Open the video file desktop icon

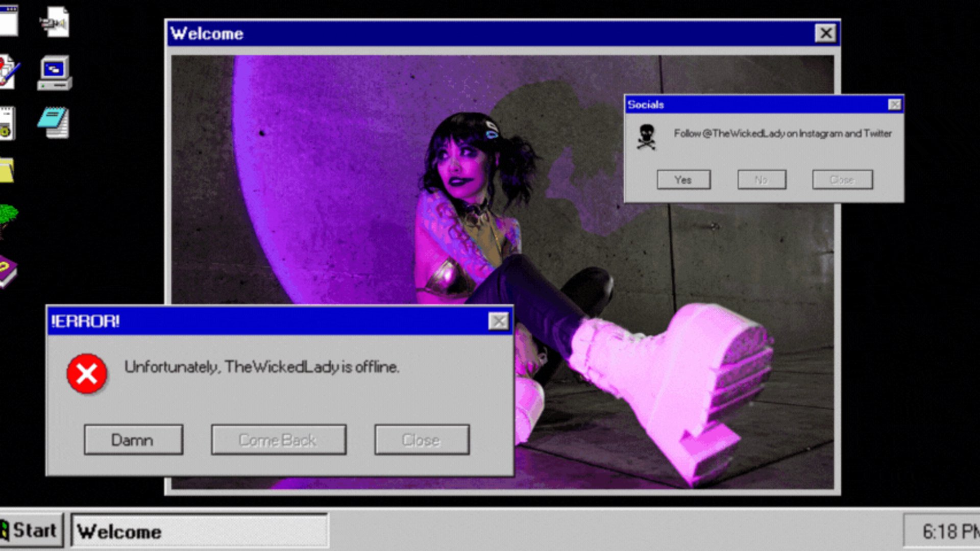coord(55,22)
